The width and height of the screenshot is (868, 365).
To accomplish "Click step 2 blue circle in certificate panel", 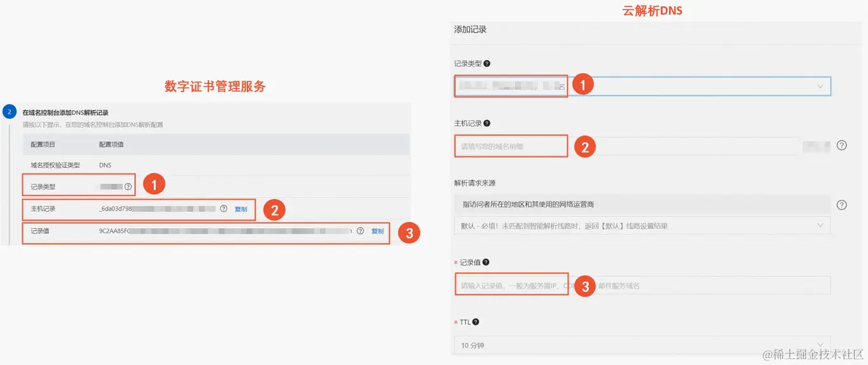I will click(x=9, y=112).
